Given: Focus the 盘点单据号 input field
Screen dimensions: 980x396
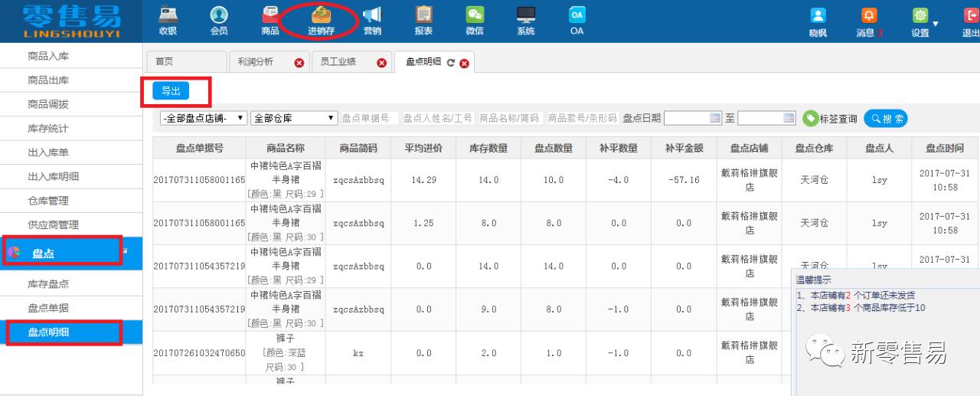Looking at the screenshot, I should tap(369, 118).
